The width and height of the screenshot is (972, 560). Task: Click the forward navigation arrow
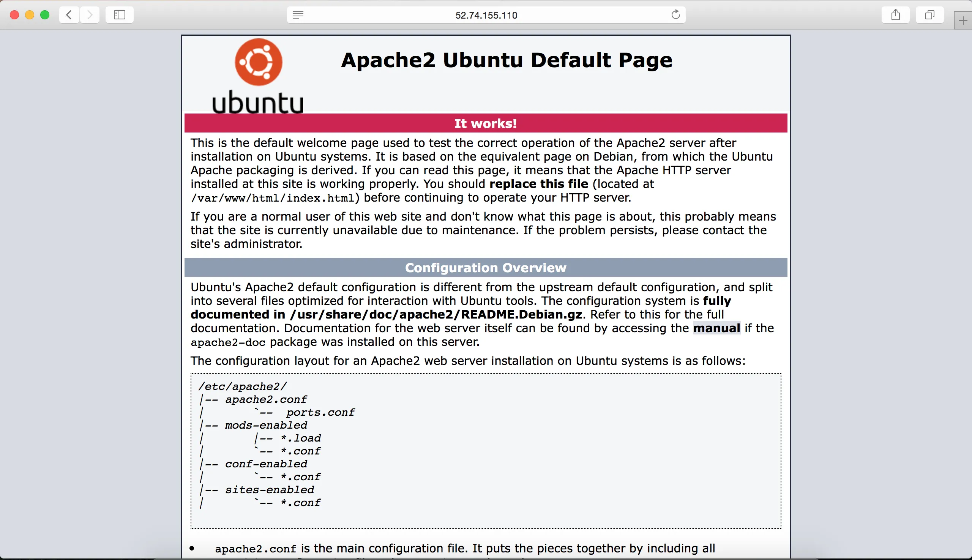pos(90,15)
